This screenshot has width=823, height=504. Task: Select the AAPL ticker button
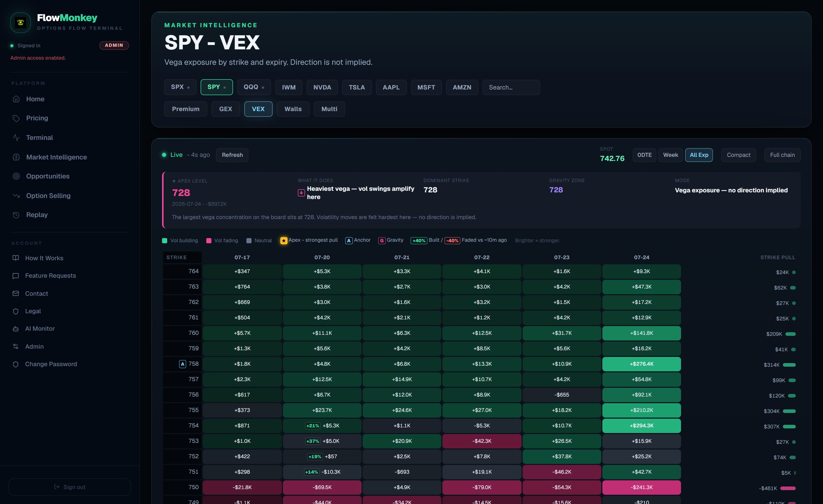[x=391, y=87]
